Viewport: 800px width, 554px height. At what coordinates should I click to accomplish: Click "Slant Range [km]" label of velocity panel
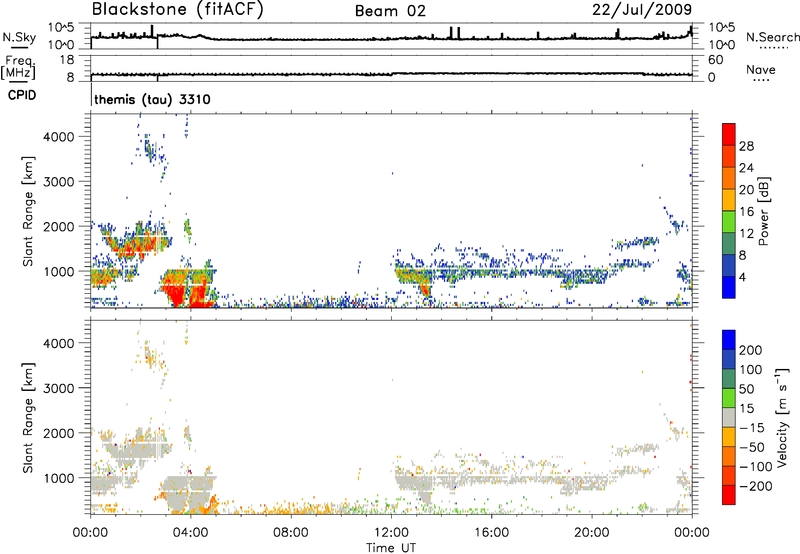[x=28, y=418]
